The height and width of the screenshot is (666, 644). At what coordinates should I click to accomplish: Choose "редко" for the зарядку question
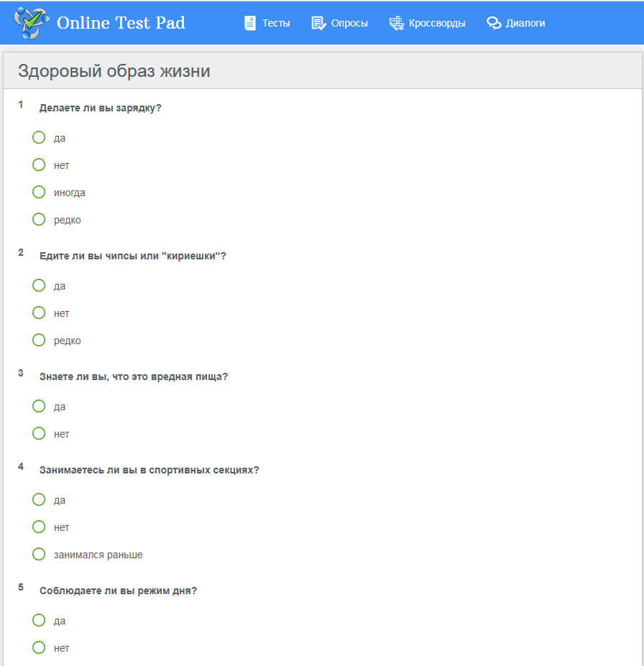click(x=39, y=219)
